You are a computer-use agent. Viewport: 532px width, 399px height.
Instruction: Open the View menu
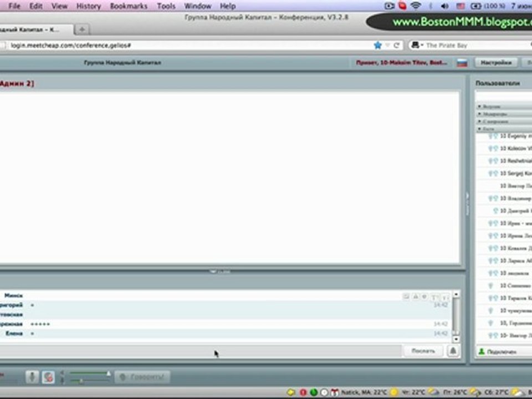[x=59, y=6]
